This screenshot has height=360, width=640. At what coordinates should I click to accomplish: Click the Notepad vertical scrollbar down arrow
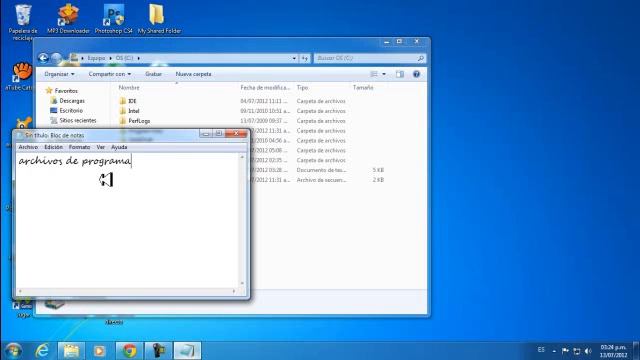(242, 283)
